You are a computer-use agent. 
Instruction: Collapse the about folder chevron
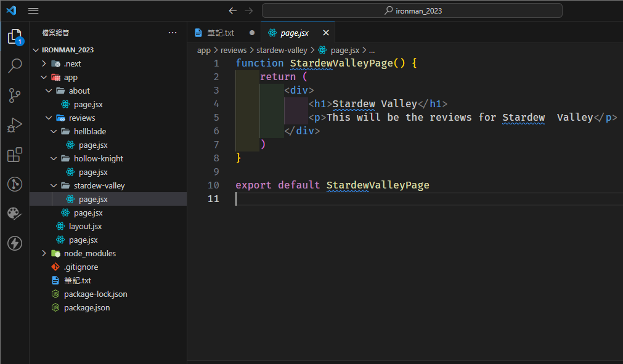point(49,91)
